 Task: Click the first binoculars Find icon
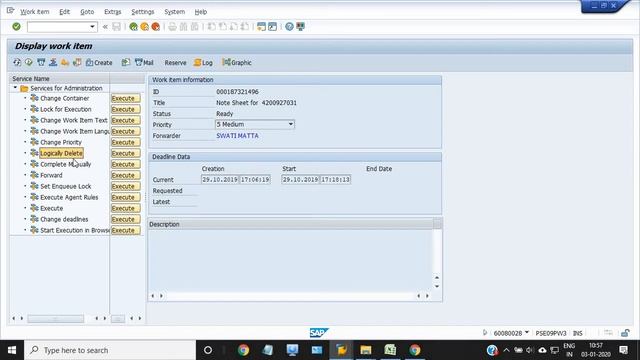tap(184, 27)
